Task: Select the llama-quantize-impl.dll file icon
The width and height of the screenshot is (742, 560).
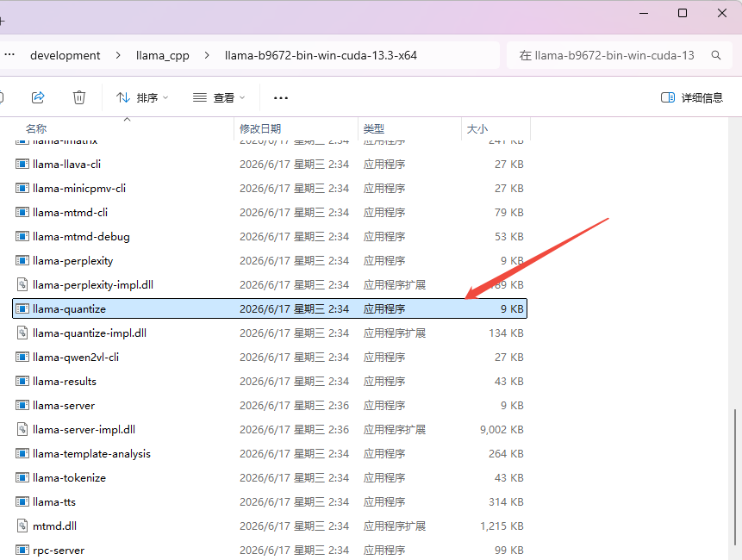Action: [22, 333]
